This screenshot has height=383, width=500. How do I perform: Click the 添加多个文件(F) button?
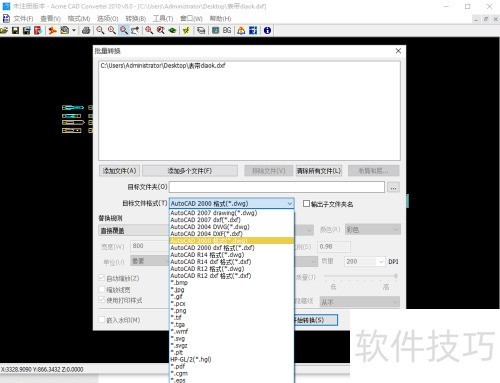190,171
